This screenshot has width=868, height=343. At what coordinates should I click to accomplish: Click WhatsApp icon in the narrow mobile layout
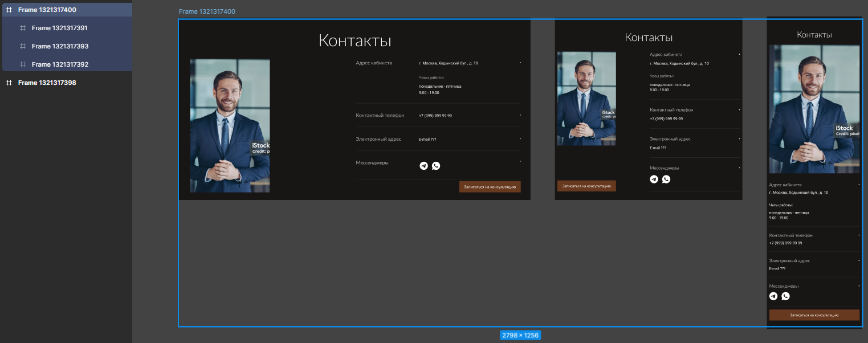click(x=786, y=296)
